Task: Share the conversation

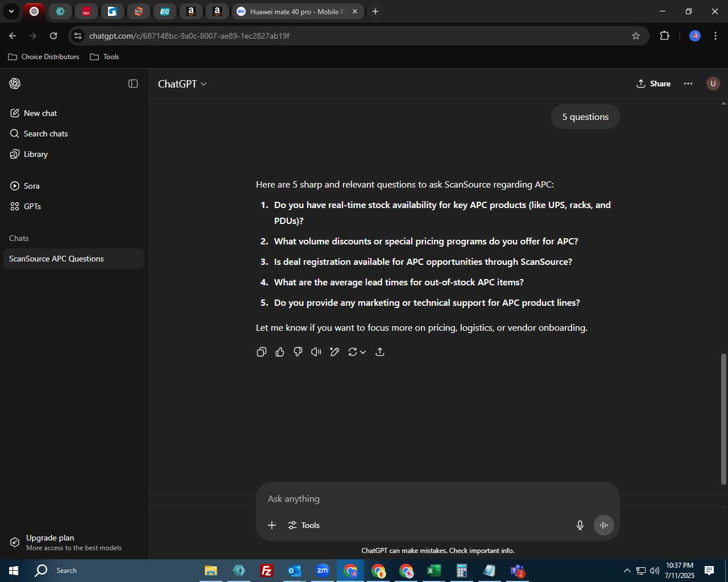Action: click(653, 84)
